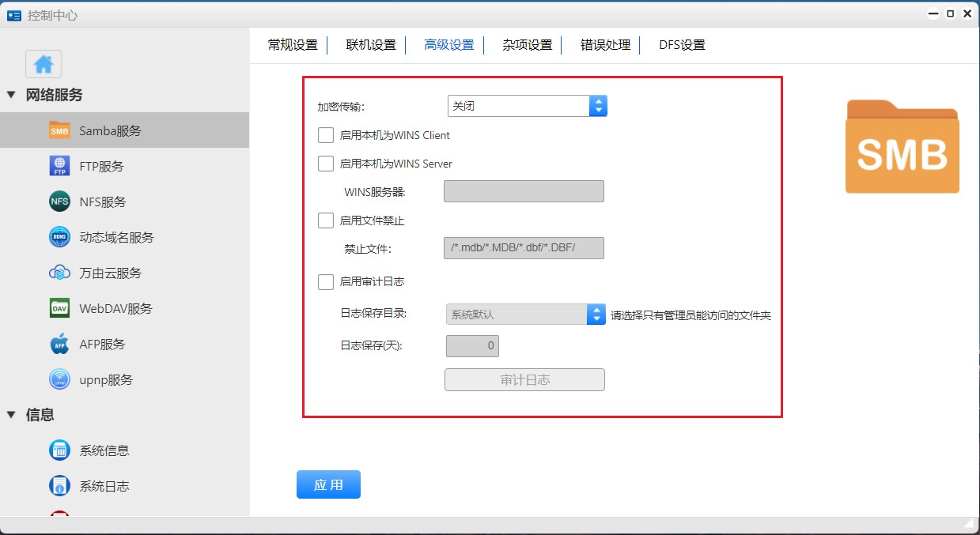Tick the 启用文件禁止 checkbox
This screenshot has width=980, height=535.
tap(326, 220)
